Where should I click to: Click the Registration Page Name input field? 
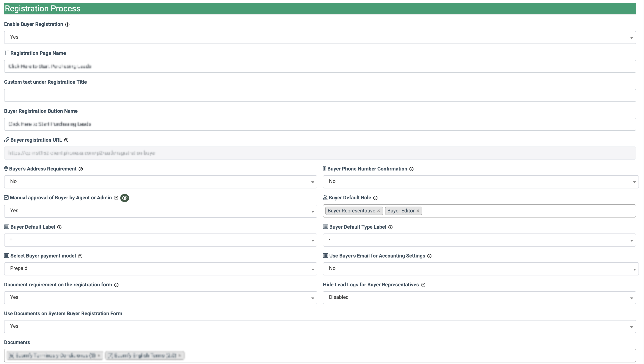[320, 66]
